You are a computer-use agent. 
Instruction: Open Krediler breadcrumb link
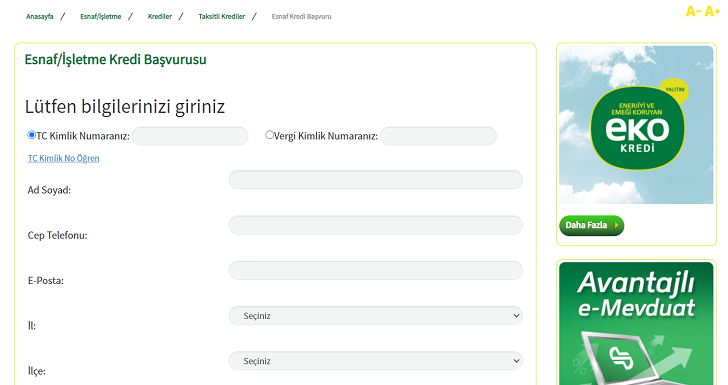coord(160,16)
